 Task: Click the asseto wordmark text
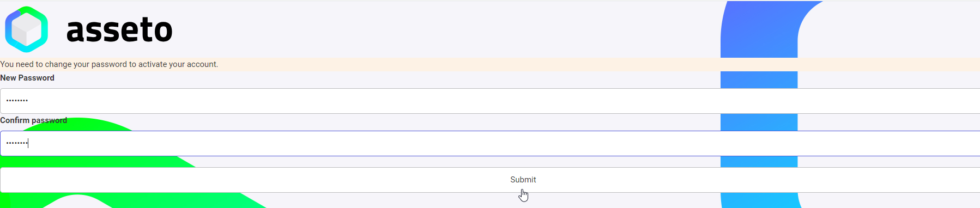pos(119,30)
